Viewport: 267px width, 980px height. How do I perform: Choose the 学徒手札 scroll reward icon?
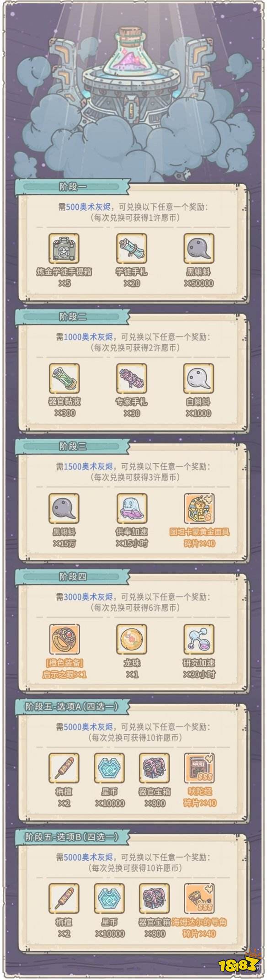132,249
